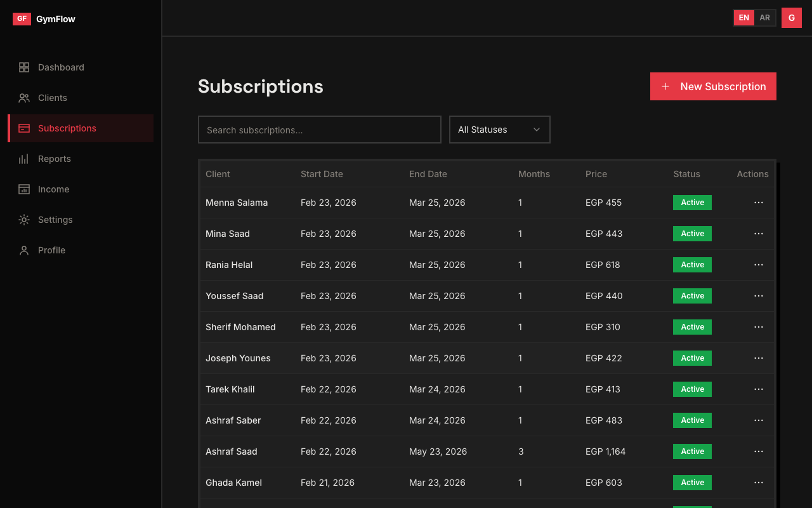Click the GymFlow GF logo

[x=22, y=19]
